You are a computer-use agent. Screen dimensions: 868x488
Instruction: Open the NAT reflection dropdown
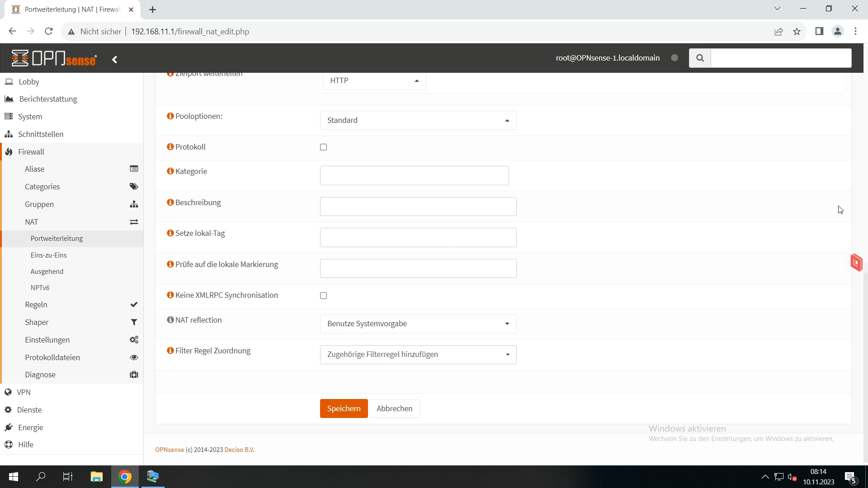click(x=418, y=324)
